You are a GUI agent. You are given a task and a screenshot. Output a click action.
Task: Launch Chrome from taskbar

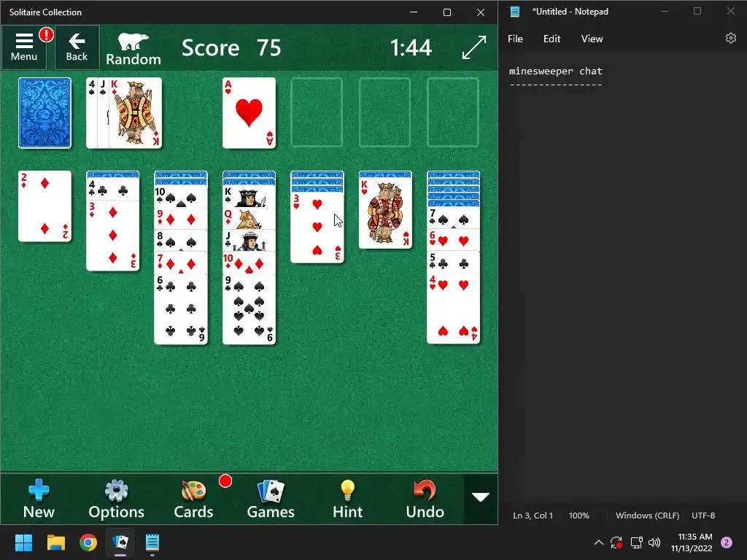pyautogui.click(x=88, y=542)
